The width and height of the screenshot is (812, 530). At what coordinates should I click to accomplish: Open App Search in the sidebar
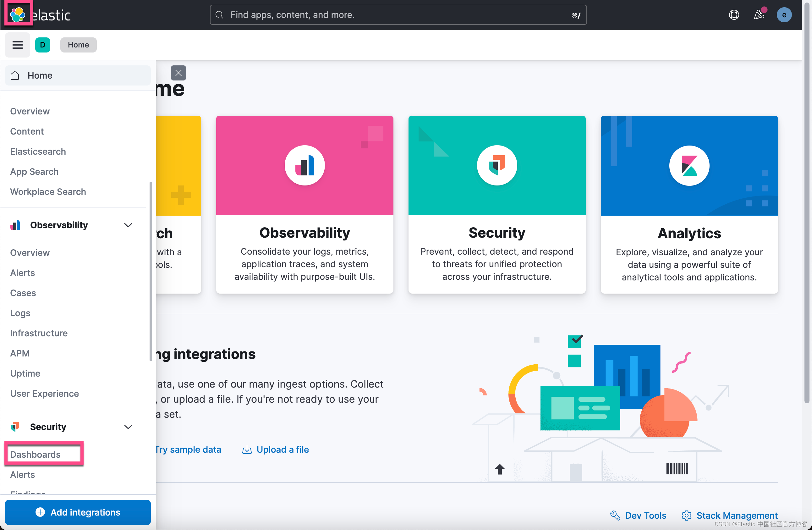click(x=34, y=172)
